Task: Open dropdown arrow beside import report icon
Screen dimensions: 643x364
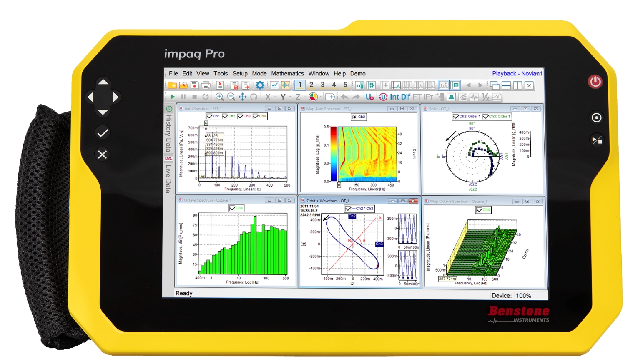Action: point(227,85)
